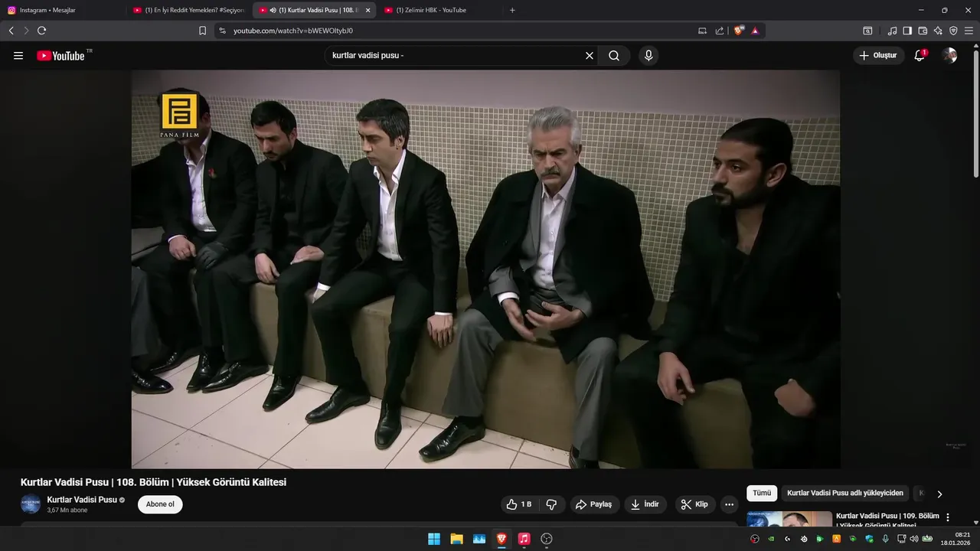
Task: Open more actions for the video
Action: tap(729, 504)
